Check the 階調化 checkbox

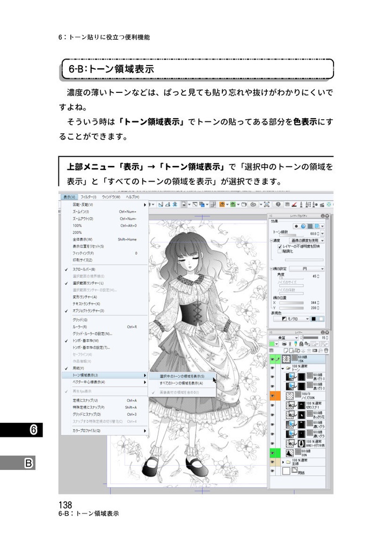click(280, 251)
